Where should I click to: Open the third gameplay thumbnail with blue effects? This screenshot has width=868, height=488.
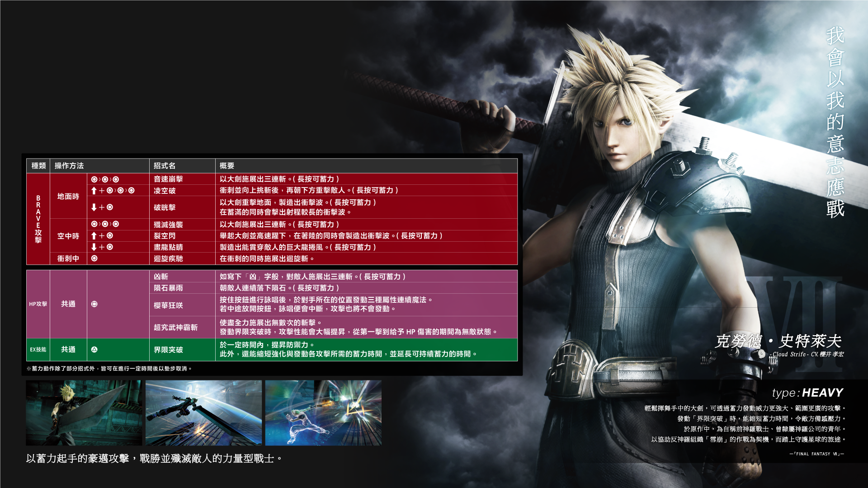pos(323,413)
